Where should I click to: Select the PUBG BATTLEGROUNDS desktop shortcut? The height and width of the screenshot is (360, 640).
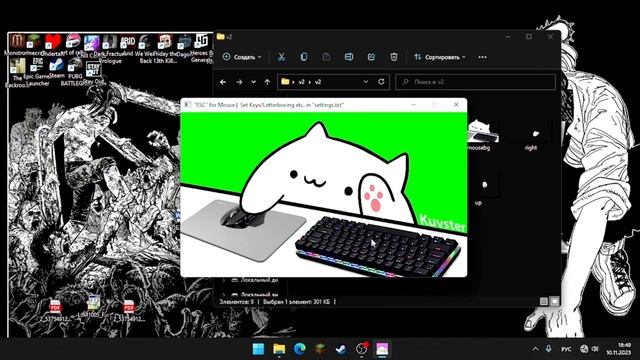click(x=75, y=71)
